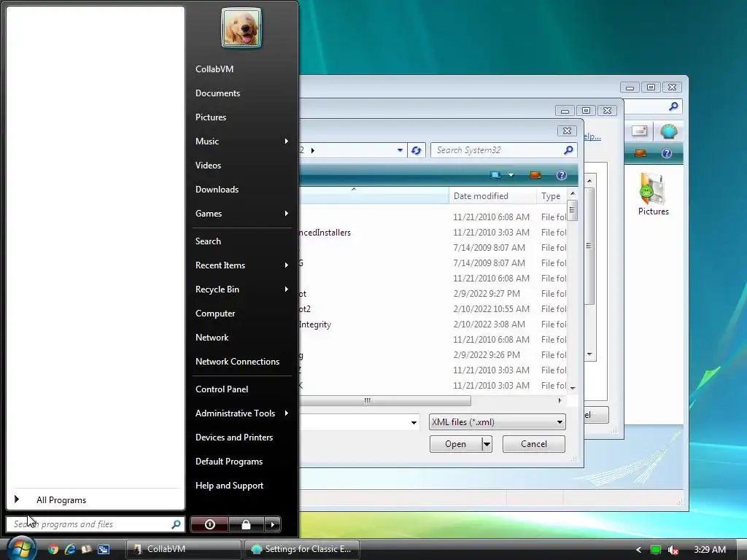Click the help link behind the Open dialog

592,136
